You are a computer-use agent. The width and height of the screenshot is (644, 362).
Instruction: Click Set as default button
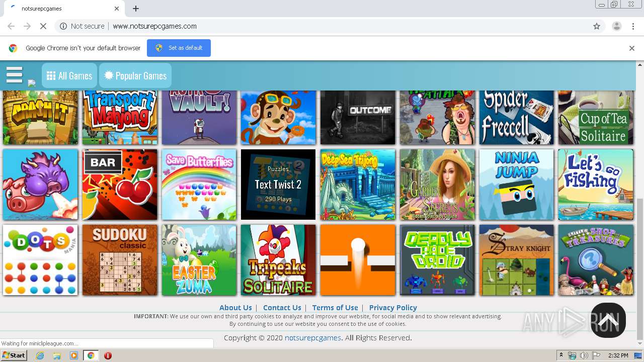click(x=179, y=48)
